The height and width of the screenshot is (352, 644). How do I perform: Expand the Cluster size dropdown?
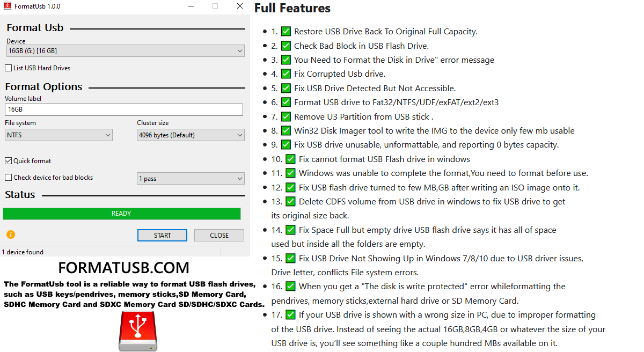[190, 135]
